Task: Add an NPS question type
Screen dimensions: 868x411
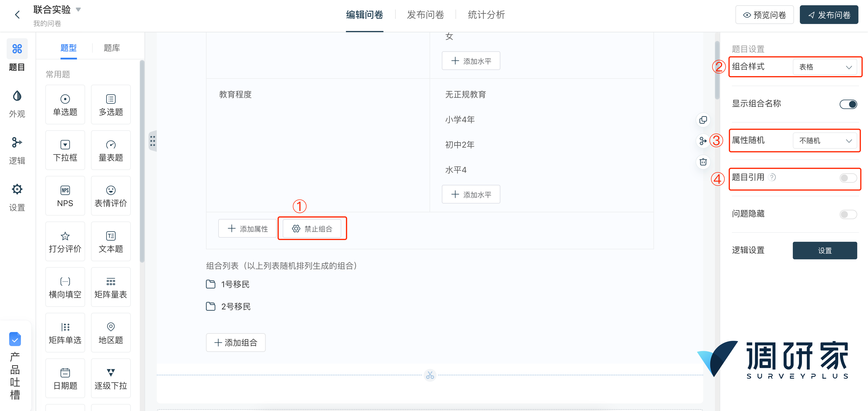Action: click(x=65, y=196)
